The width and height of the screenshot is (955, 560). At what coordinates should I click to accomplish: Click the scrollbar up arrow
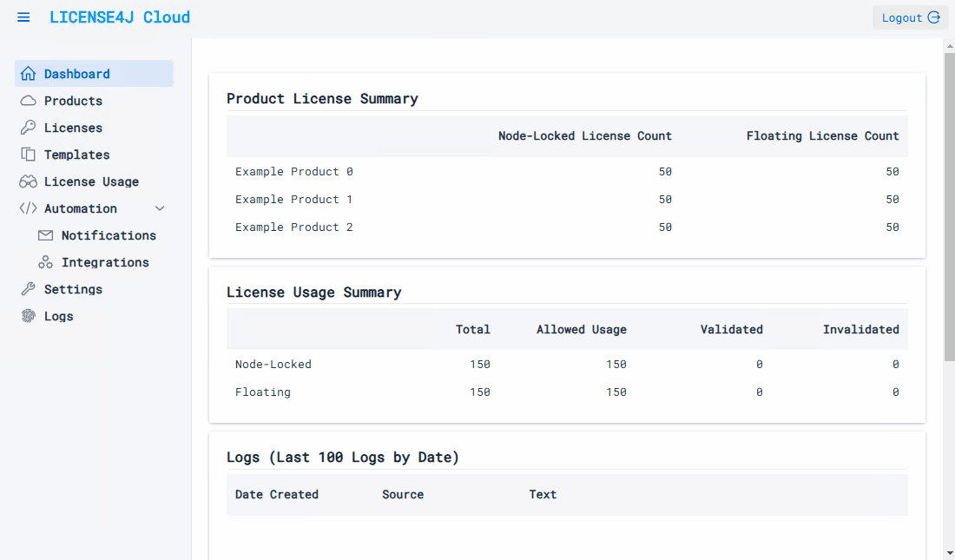point(950,46)
